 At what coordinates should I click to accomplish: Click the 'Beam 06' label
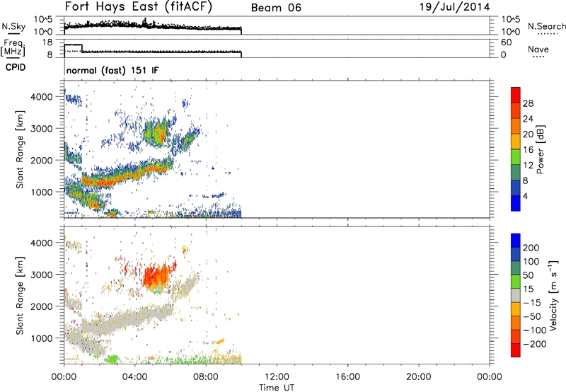point(276,8)
